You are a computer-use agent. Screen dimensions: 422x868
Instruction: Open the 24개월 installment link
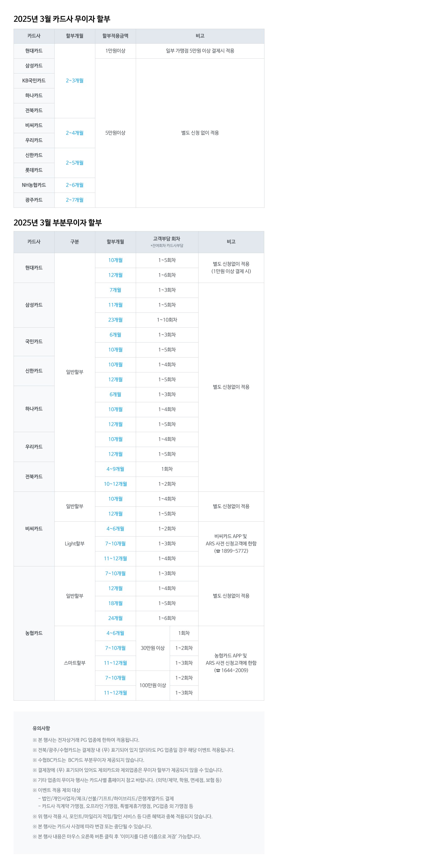(x=115, y=618)
